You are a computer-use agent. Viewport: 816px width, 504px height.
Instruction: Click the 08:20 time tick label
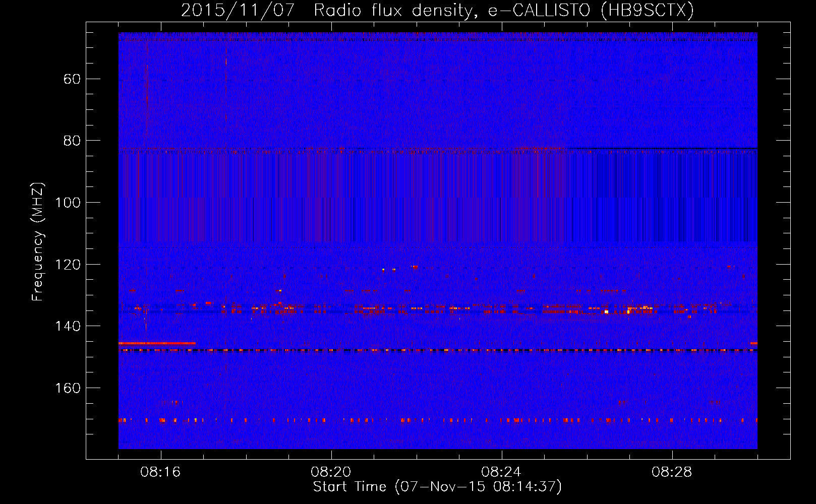(x=331, y=472)
